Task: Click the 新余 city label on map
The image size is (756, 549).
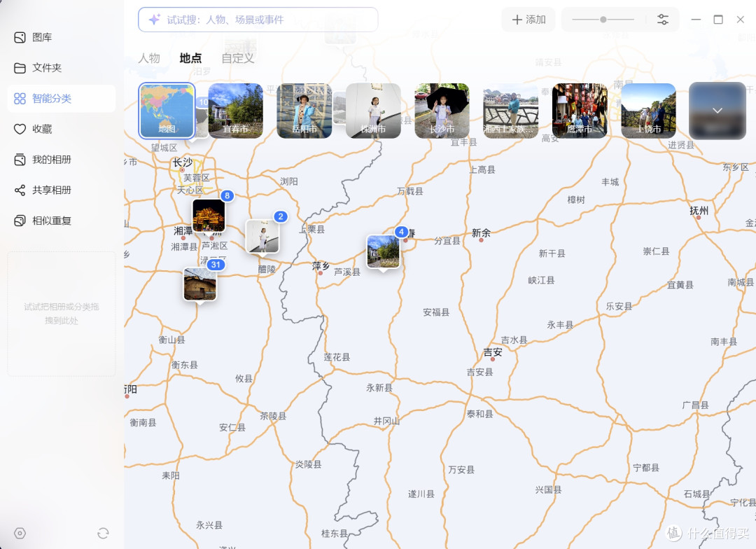Action: (481, 232)
